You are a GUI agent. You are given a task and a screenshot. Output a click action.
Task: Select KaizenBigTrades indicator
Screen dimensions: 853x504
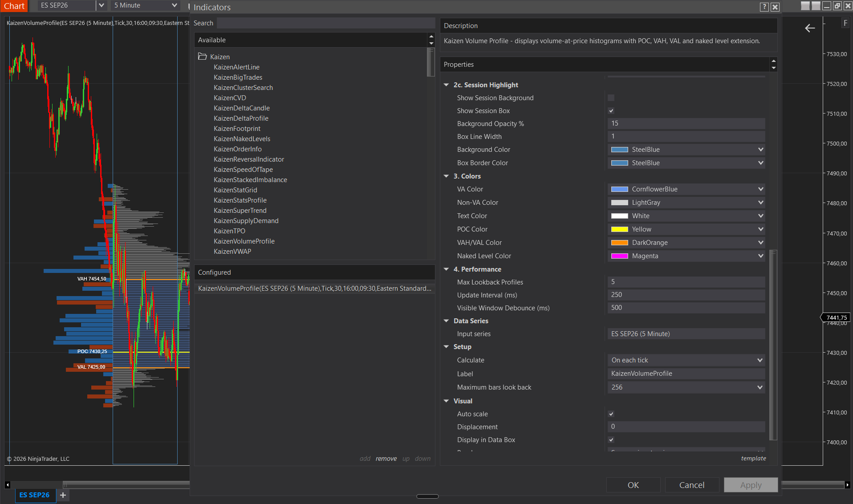point(238,77)
